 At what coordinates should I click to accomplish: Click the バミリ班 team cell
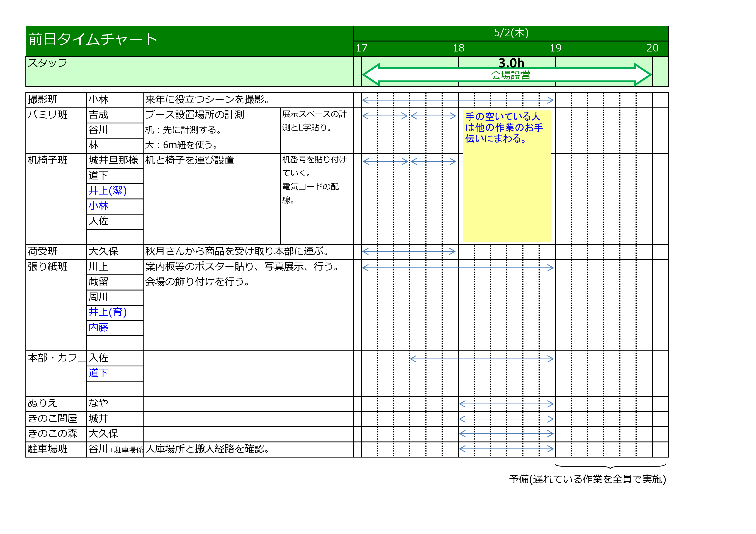(x=56, y=130)
